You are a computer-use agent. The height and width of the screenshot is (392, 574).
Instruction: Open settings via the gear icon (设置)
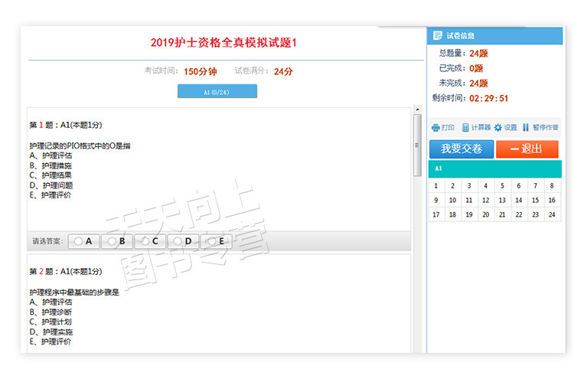[506, 128]
